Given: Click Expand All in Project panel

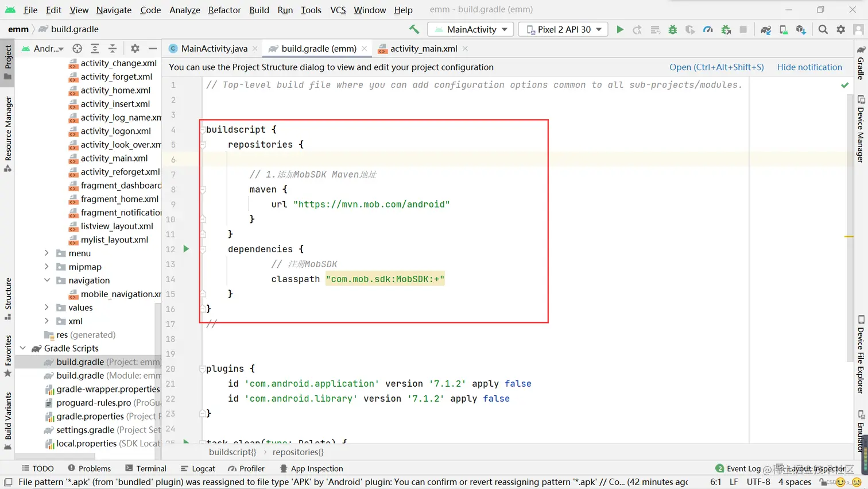Looking at the screenshot, I should [95, 49].
